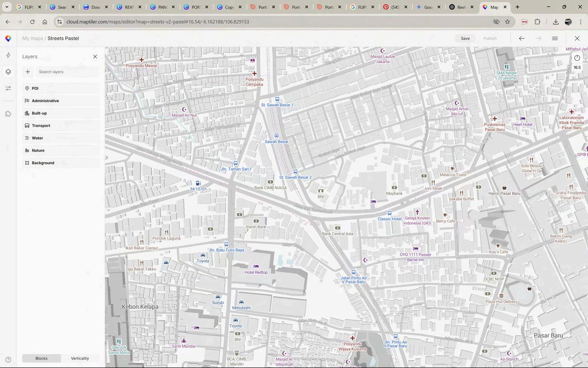Click the MapTiler logo icon
Image resolution: width=588 pixels, height=368 pixels.
(8, 39)
